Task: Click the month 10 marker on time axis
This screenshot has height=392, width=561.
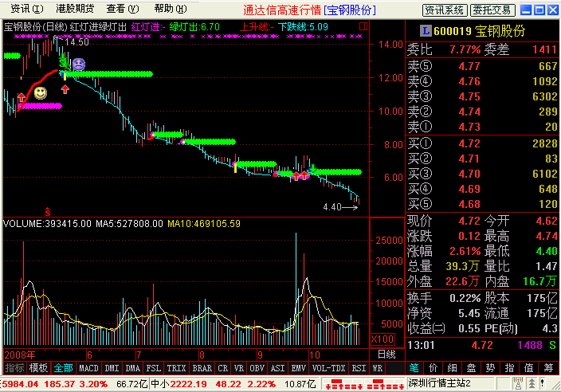Action: 315,355
